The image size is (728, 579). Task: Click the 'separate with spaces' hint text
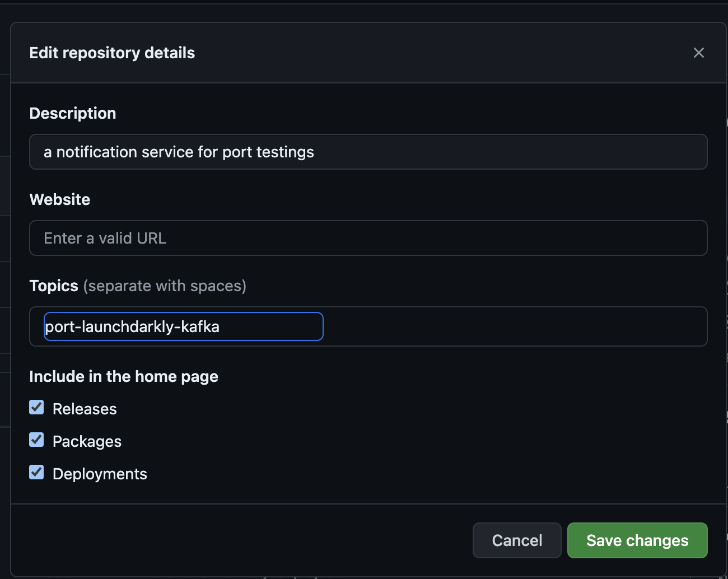click(x=165, y=286)
